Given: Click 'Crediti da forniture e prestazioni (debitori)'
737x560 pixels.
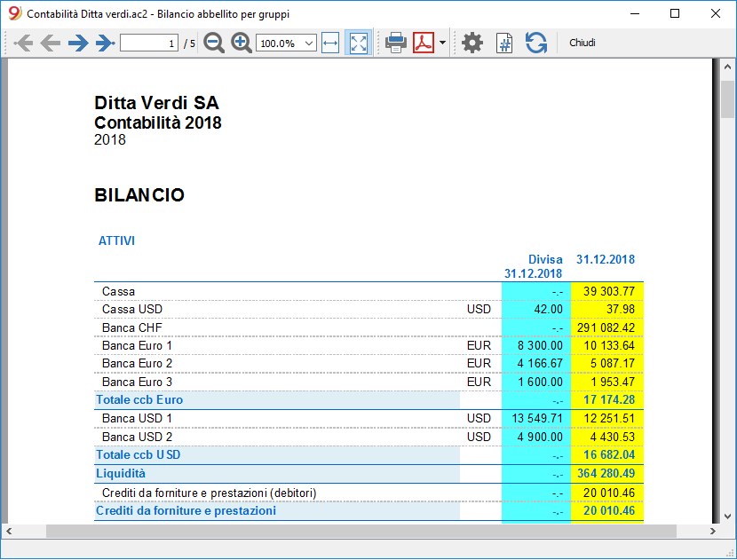Looking at the screenshot, I should [x=210, y=493].
